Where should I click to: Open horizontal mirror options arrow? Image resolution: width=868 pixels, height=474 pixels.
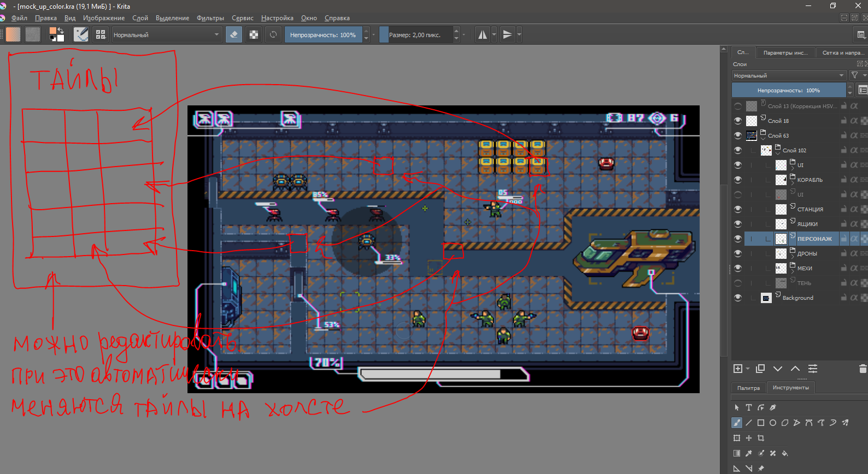[x=494, y=34]
